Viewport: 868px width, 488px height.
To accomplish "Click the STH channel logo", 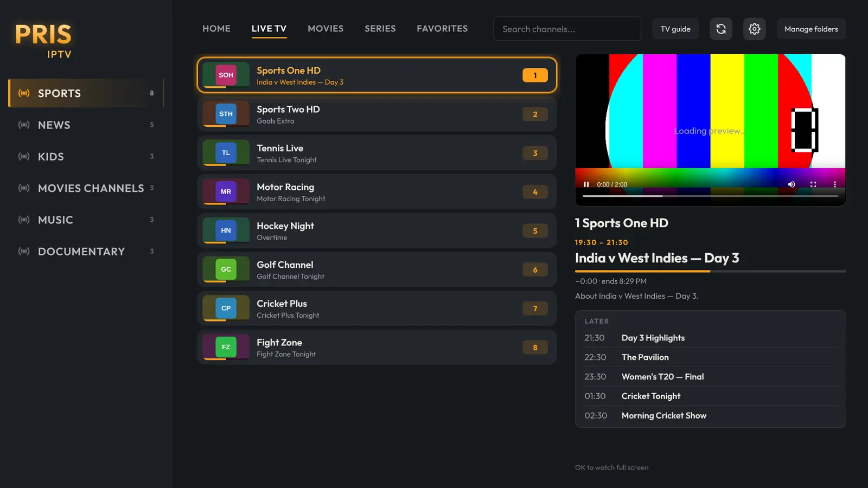I will click(x=226, y=114).
